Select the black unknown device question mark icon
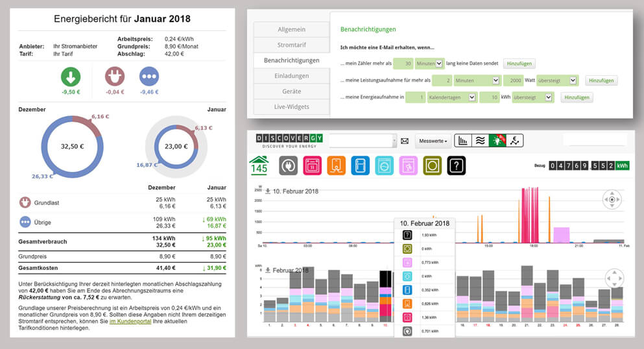This screenshot has width=644, height=349. pyautogui.click(x=456, y=165)
